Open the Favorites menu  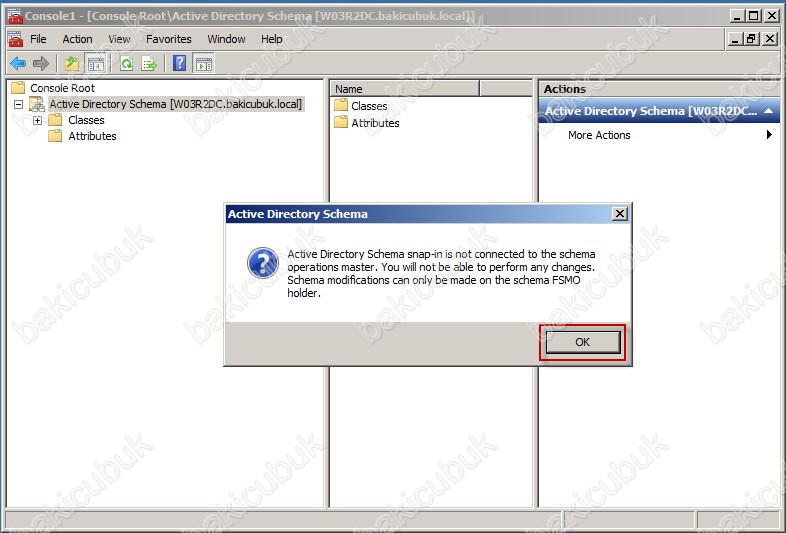[x=168, y=39]
